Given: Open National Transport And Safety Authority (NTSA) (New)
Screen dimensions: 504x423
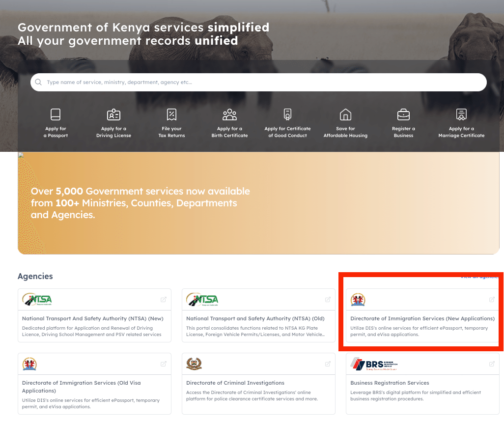Looking at the screenshot, I should pyautogui.click(x=92, y=318).
